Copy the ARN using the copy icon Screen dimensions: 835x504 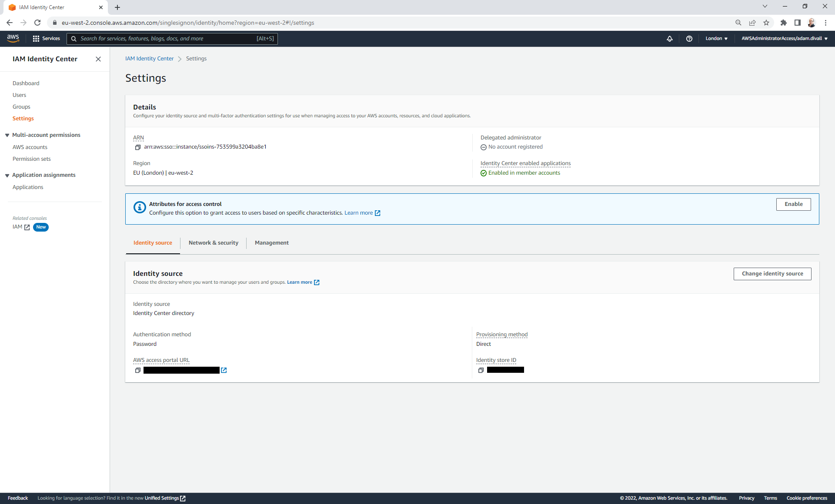pos(138,147)
